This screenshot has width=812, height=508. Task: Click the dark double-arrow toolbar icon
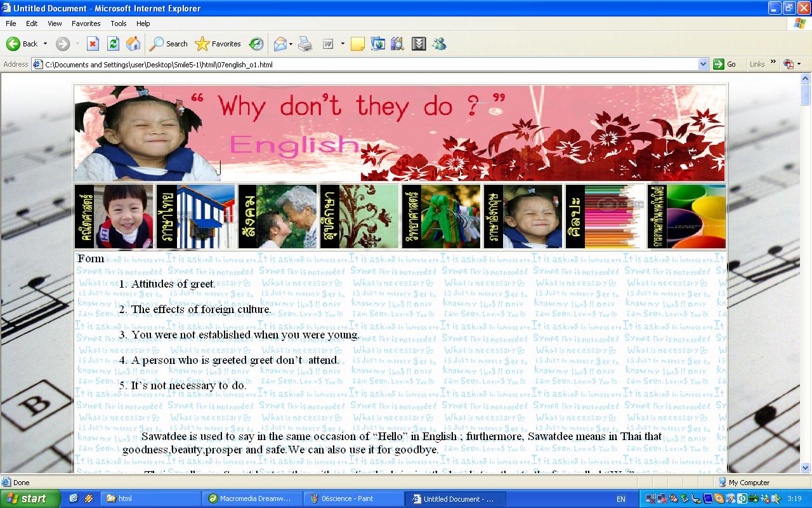[x=419, y=44]
